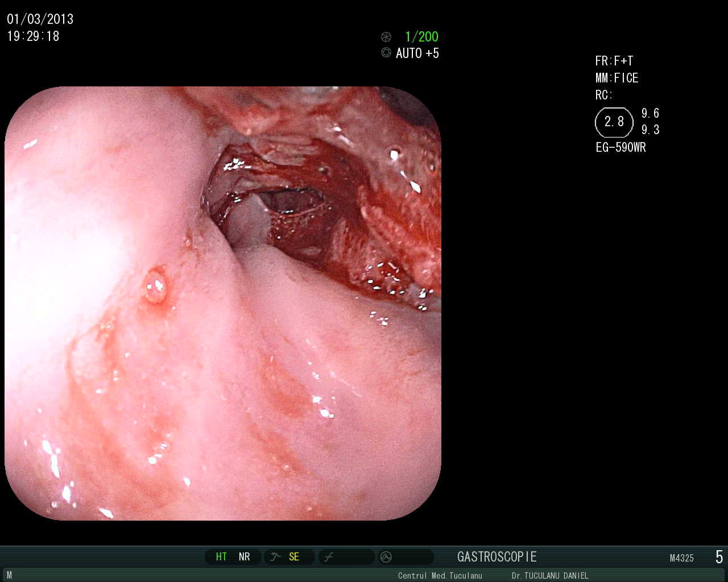Click the GASTROSCOPIE procedure title
The image size is (728, 582).
497,557
